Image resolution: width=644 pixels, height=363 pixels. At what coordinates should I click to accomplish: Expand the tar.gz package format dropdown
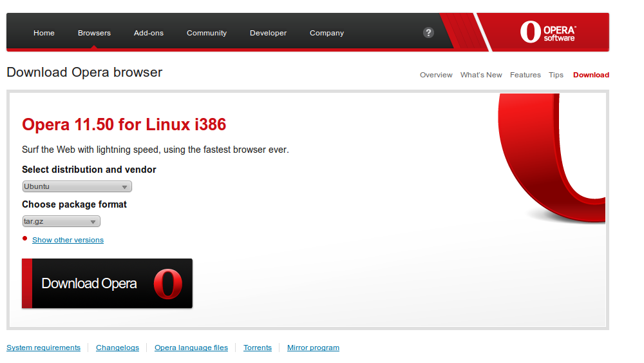pyautogui.click(x=61, y=222)
